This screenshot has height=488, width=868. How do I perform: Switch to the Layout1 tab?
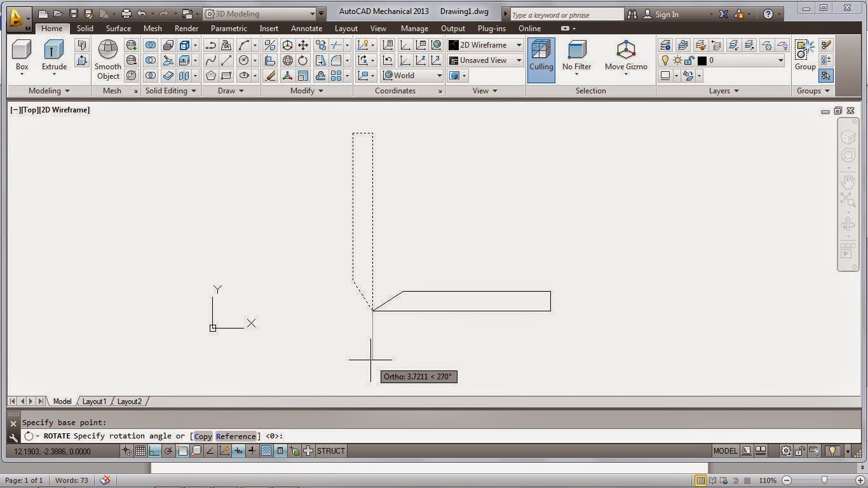coord(95,402)
